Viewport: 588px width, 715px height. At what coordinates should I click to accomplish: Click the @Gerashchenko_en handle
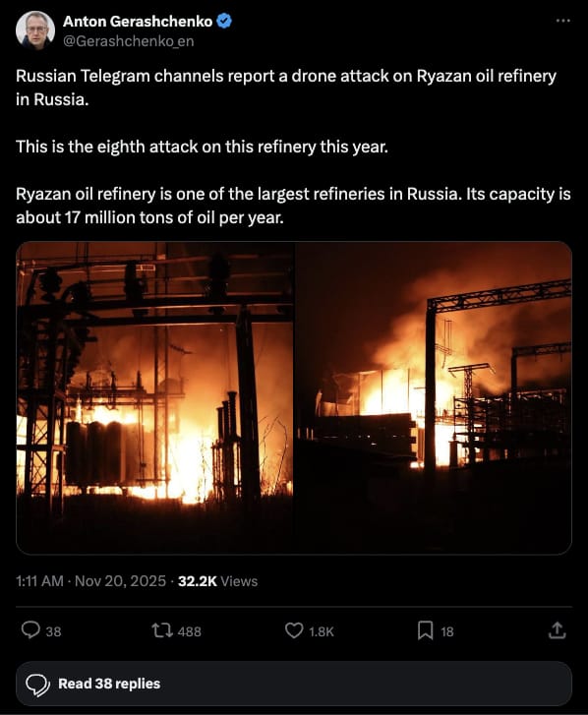pos(128,41)
